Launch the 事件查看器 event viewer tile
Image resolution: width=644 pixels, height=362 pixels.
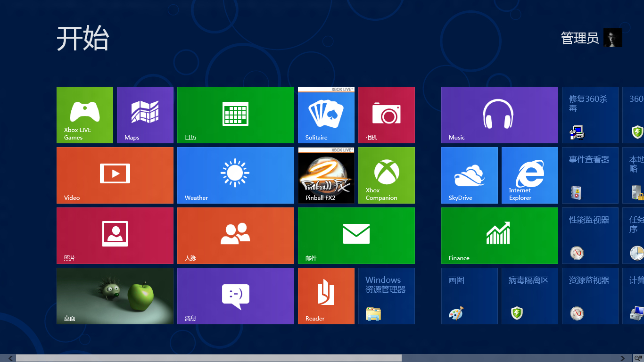click(590, 175)
